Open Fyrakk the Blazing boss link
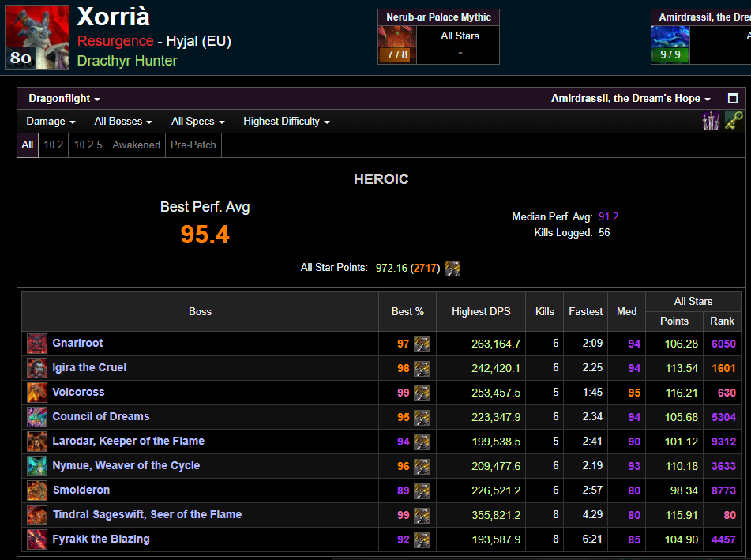The height and width of the screenshot is (560, 751). click(x=100, y=539)
